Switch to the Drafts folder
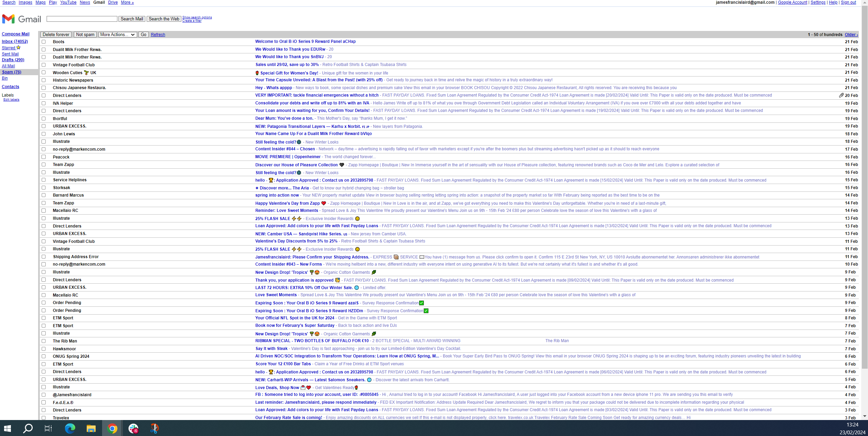Viewport: 868px width, 436px height. pos(13,60)
